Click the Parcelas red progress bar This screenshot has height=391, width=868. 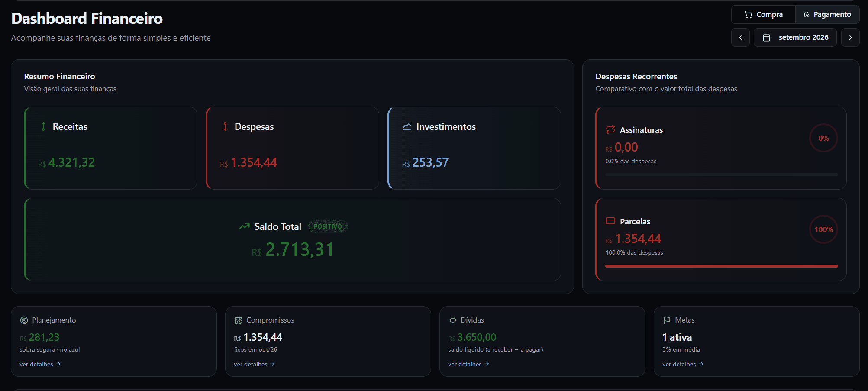pyautogui.click(x=722, y=266)
